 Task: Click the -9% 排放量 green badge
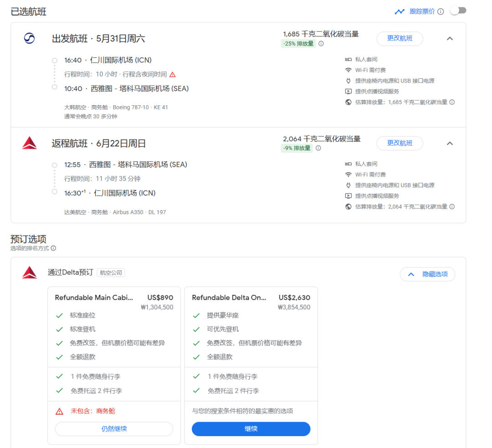(297, 148)
